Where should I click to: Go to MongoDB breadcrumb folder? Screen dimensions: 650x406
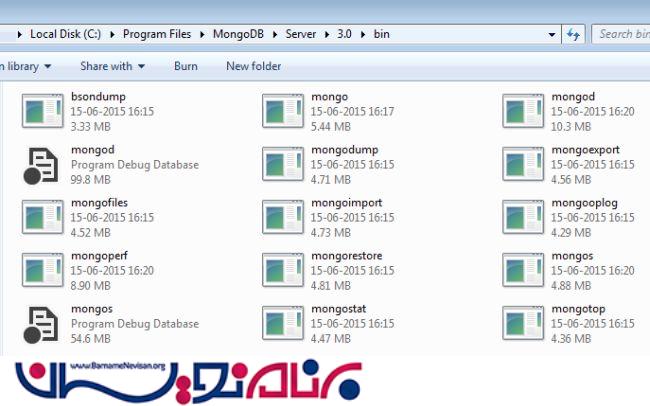238,34
